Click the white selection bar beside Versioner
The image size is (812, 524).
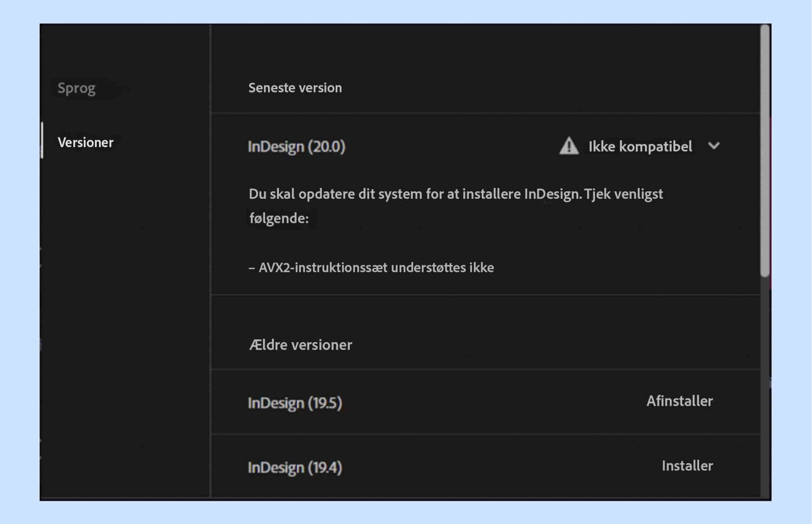[42, 140]
